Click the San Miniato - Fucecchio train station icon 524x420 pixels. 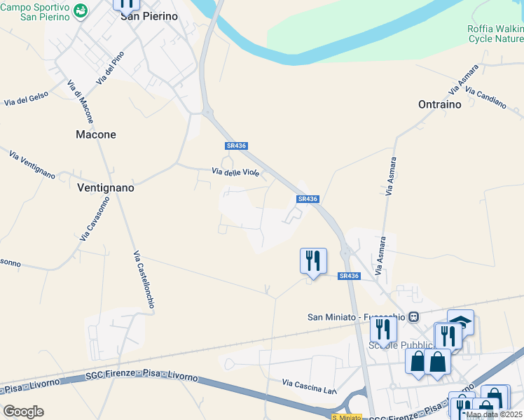tap(414, 317)
